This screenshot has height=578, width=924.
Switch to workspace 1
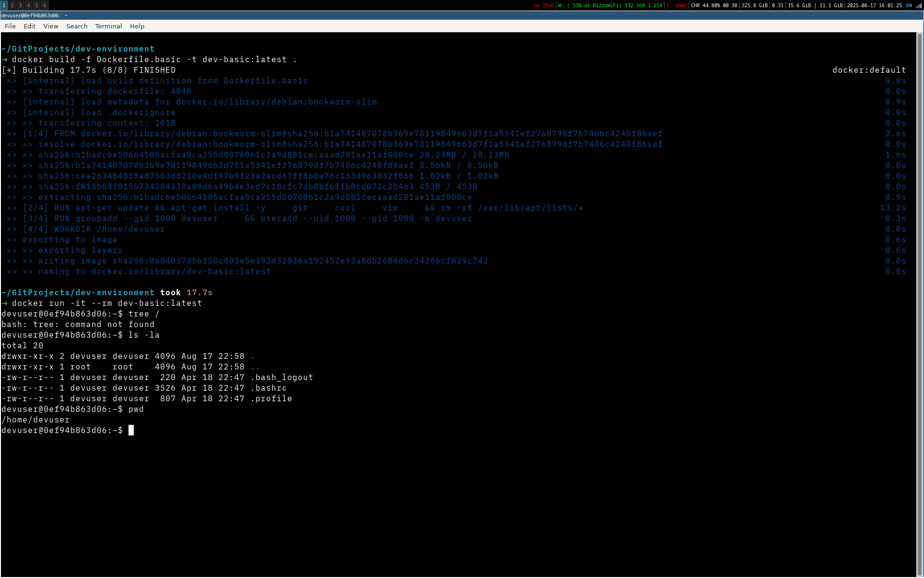[x=4, y=5]
